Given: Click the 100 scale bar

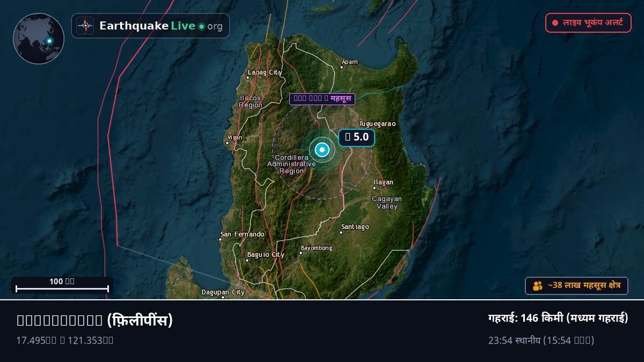Looking at the screenshot, I should (62, 285).
